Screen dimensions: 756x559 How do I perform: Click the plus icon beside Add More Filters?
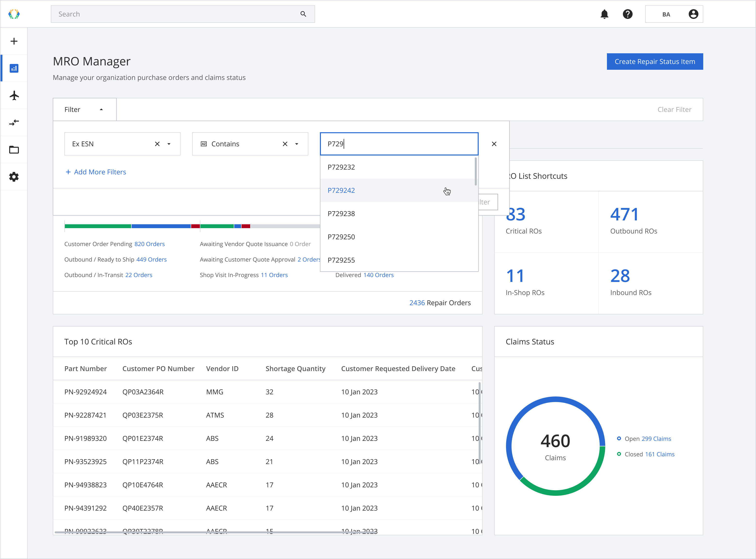(x=68, y=172)
